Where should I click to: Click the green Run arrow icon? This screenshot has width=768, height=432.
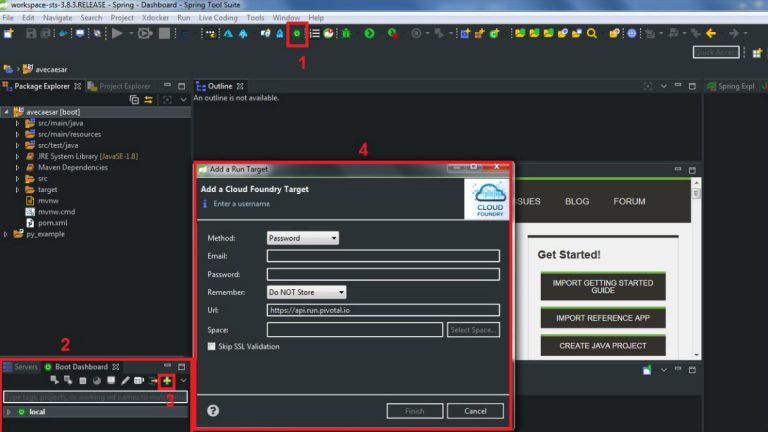369,33
